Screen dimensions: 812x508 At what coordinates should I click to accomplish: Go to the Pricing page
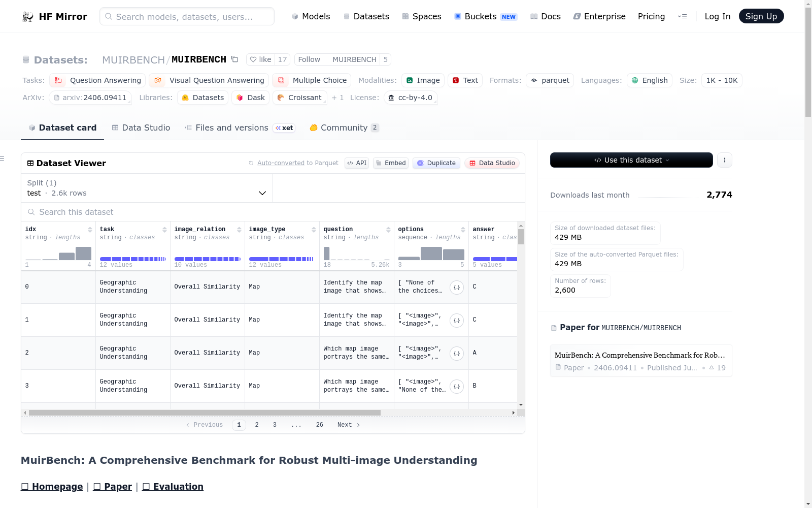click(651, 16)
